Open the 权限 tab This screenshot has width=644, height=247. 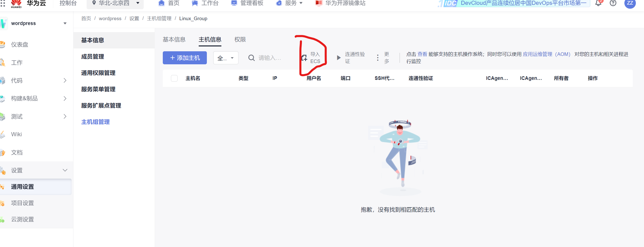click(240, 40)
